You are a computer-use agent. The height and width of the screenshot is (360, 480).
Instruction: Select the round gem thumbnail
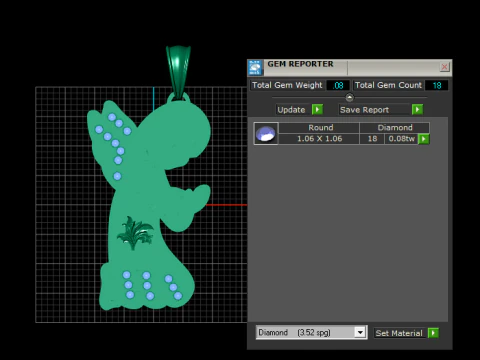(266, 133)
